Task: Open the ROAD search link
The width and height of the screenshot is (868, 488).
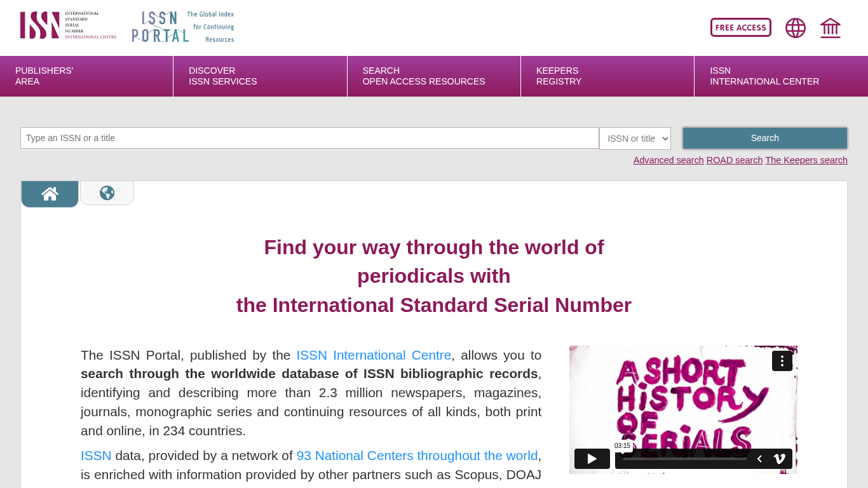Action: coord(735,160)
